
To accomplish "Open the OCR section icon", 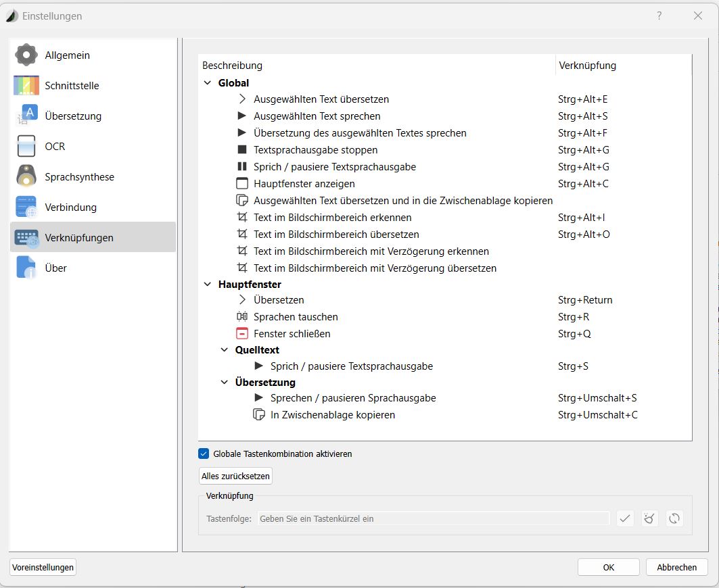I will (x=26, y=146).
